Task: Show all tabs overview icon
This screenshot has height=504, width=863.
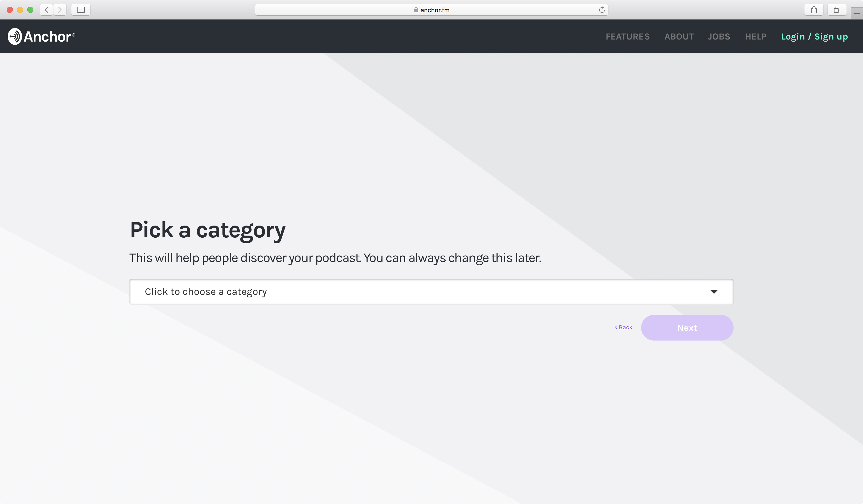Action: (x=837, y=10)
